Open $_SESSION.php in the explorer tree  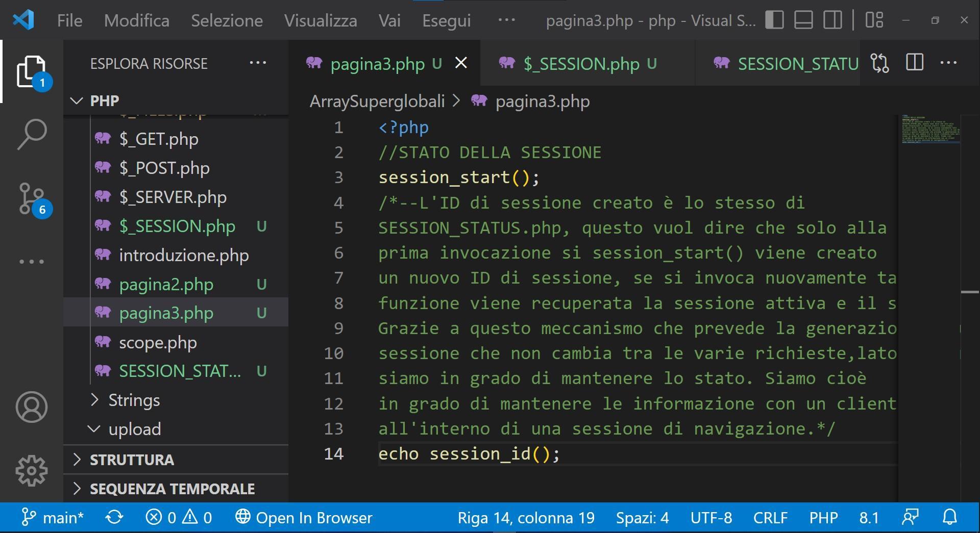pos(176,226)
